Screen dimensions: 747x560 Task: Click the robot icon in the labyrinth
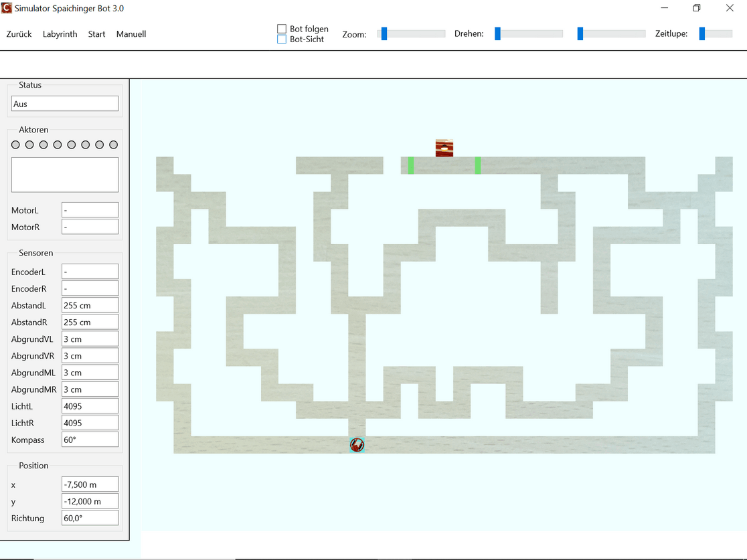tap(357, 445)
